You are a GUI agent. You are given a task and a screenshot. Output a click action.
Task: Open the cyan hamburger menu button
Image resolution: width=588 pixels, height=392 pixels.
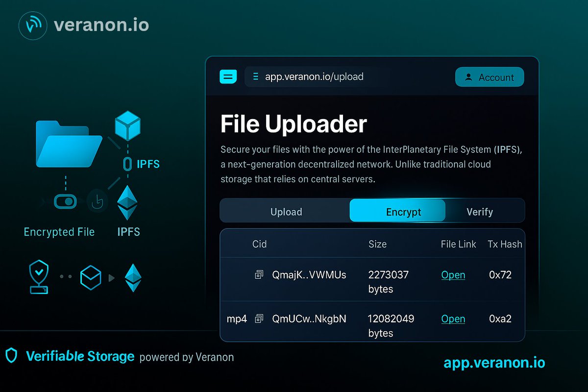228,76
